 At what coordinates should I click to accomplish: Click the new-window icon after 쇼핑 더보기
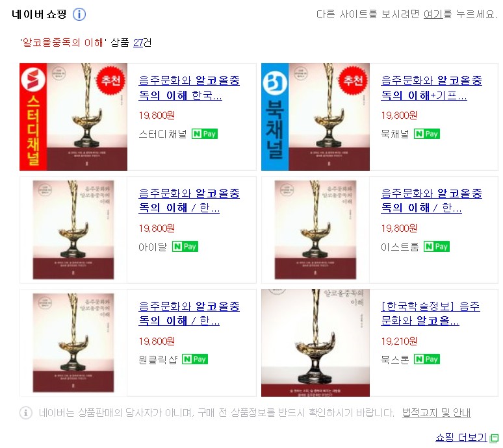tap(495, 438)
